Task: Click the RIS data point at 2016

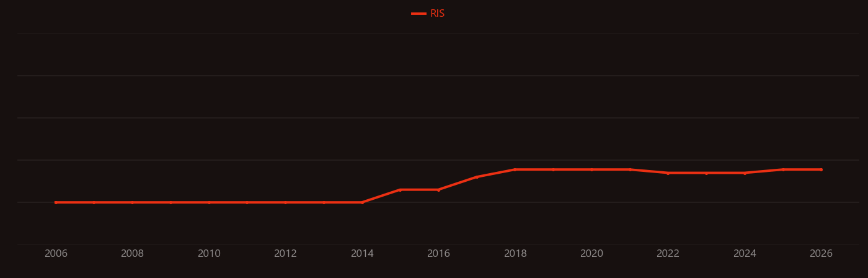Action: [x=438, y=190]
